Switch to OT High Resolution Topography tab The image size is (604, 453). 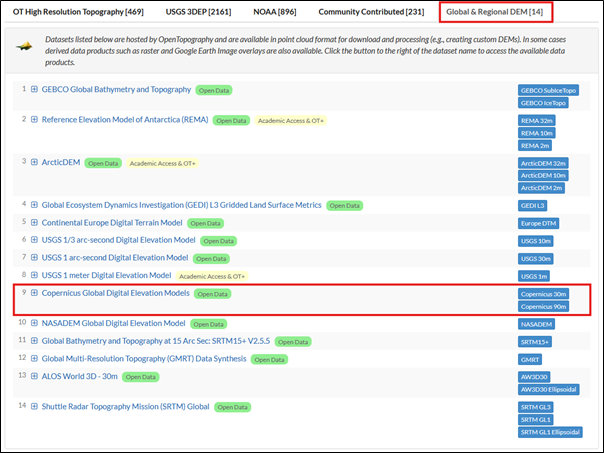click(x=78, y=12)
